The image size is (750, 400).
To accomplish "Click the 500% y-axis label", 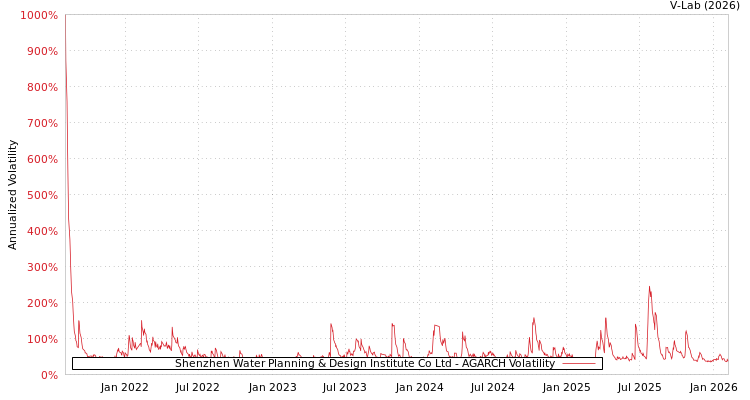I will (x=42, y=195).
